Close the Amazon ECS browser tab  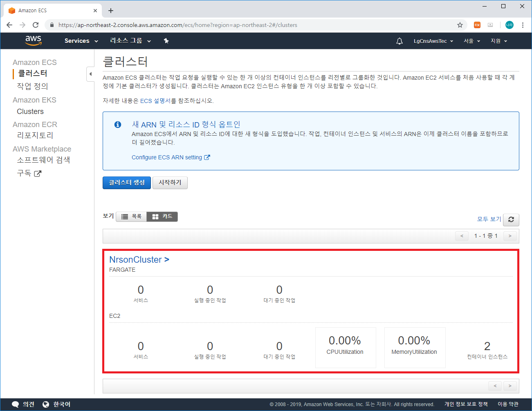tap(95, 11)
